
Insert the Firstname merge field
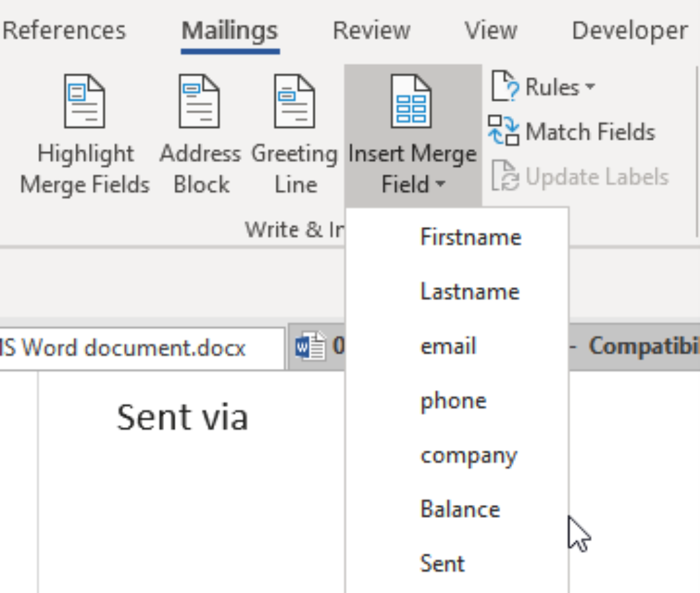click(x=470, y=237)
